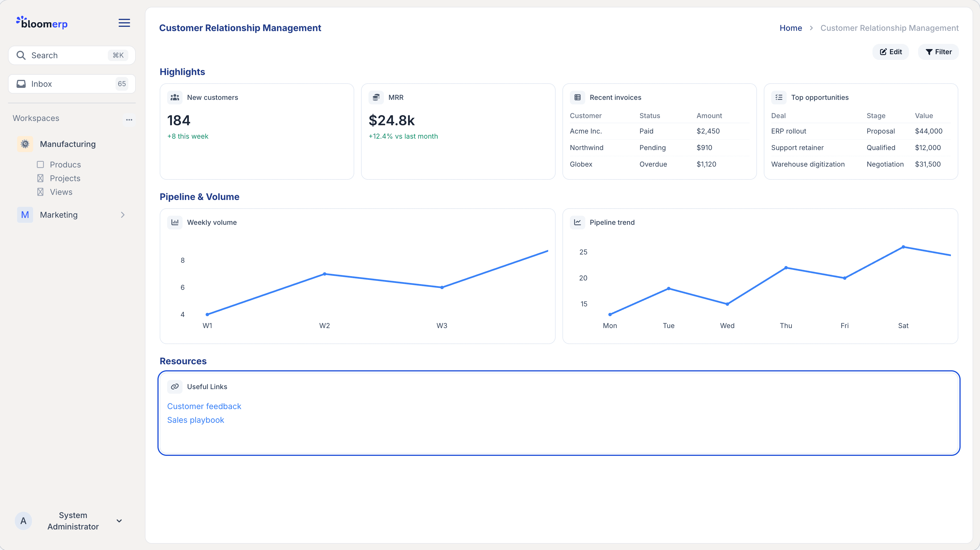Click the Recent invoices table icon
The width and height of the screenshot is (980, 550).
[578, 98]
